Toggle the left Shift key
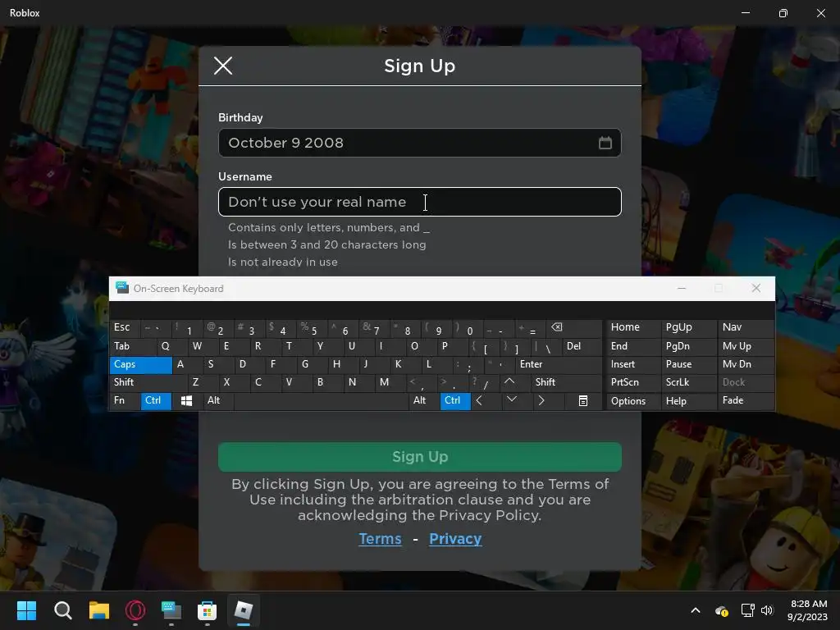This screenshot has width=840, height=630. (x=148, y=382)
